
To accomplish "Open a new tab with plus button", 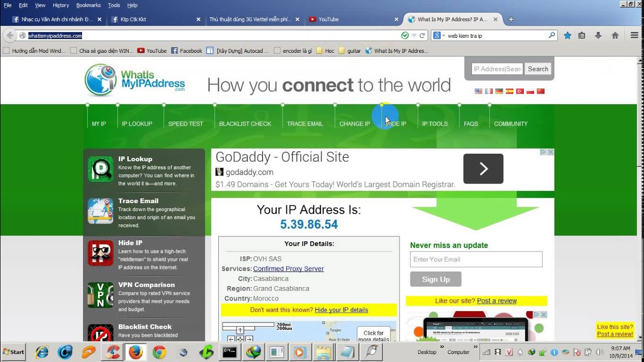I will (x=511, y=20).
